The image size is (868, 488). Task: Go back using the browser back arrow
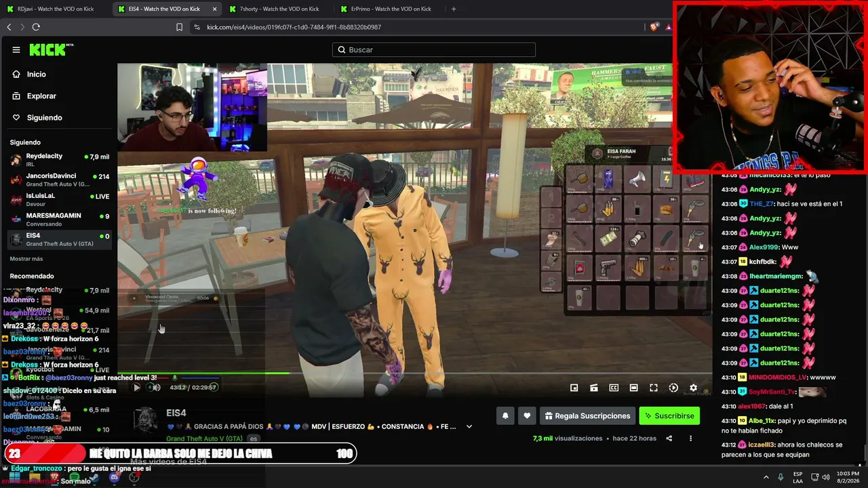9,27
